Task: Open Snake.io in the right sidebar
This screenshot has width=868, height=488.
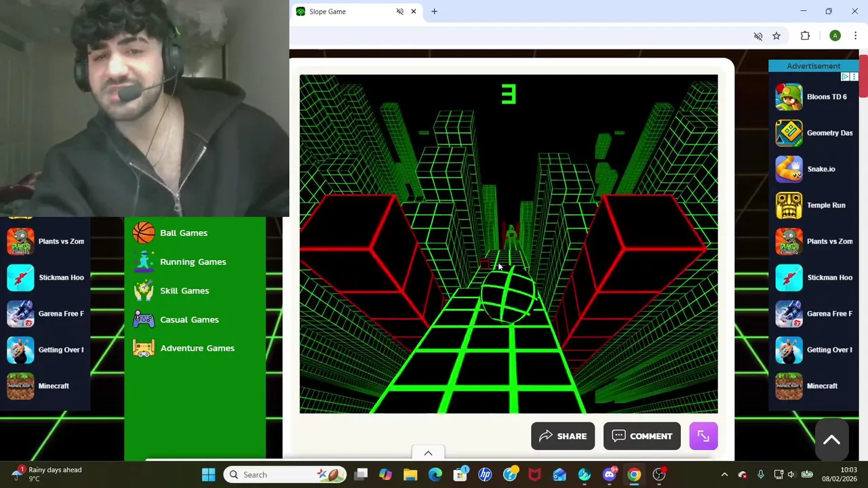Action: 813,169
